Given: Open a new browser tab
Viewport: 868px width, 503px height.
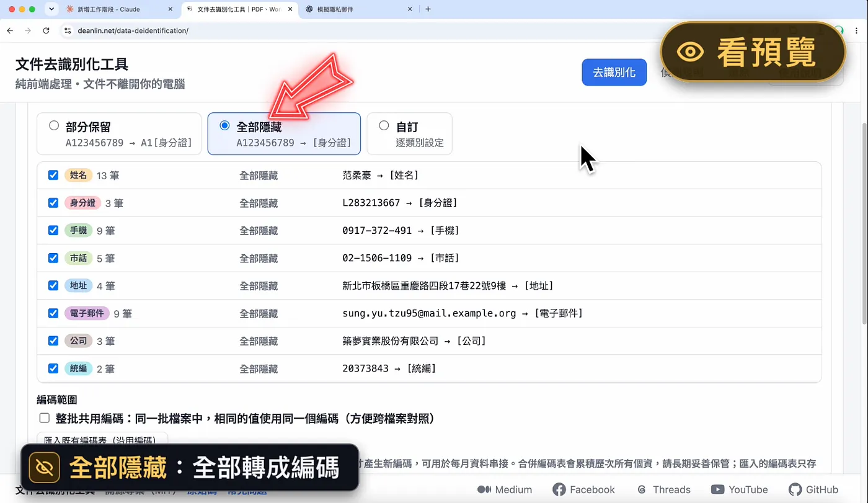Looking at the screenshot, I should 428,9.
